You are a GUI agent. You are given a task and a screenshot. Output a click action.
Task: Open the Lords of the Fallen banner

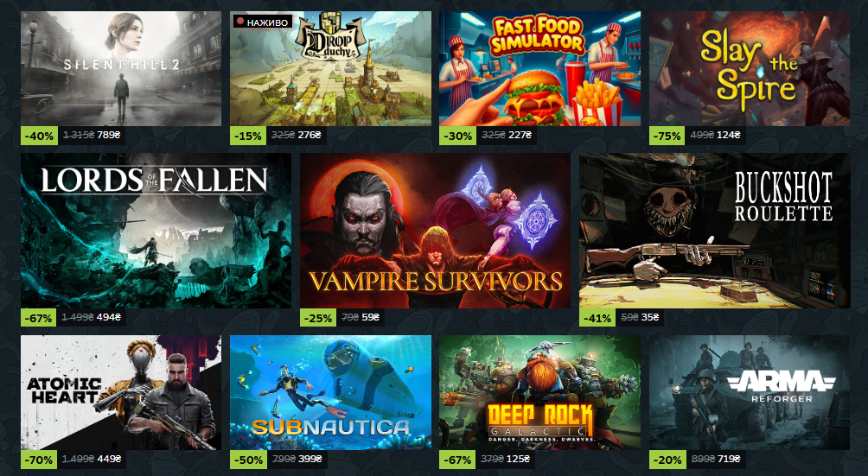(x=156, y=231)
